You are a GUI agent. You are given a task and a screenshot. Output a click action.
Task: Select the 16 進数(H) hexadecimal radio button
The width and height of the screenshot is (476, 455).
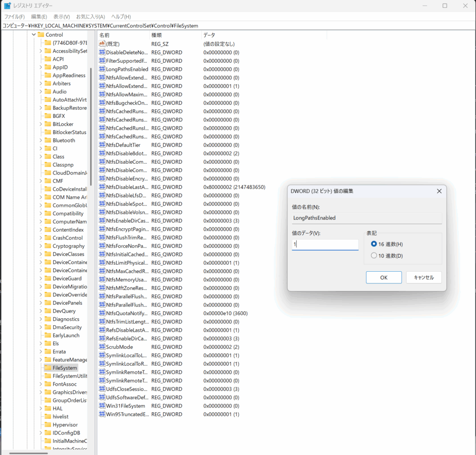click(374, 244)
